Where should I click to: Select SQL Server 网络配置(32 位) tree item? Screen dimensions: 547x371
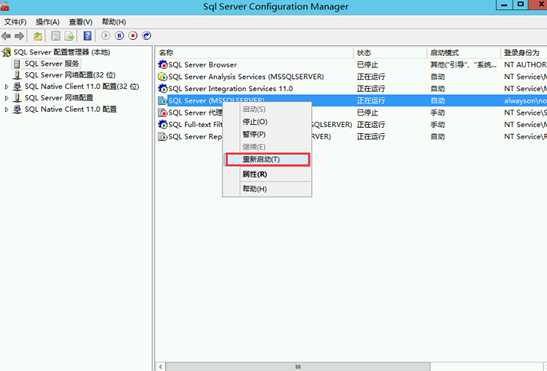coord(70,75)
